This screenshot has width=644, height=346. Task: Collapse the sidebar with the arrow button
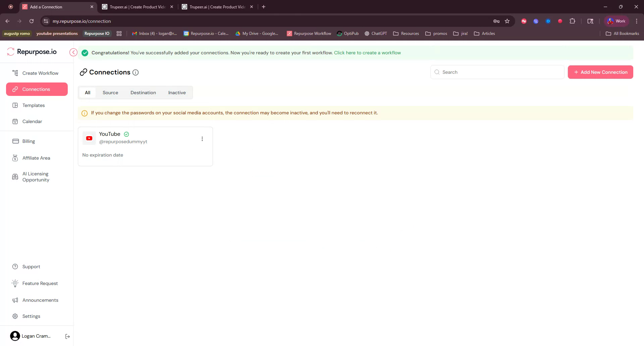(x=73, y=52)
